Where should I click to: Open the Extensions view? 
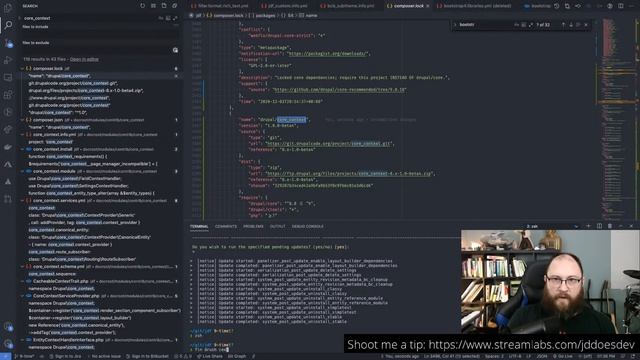coord(8,95)
